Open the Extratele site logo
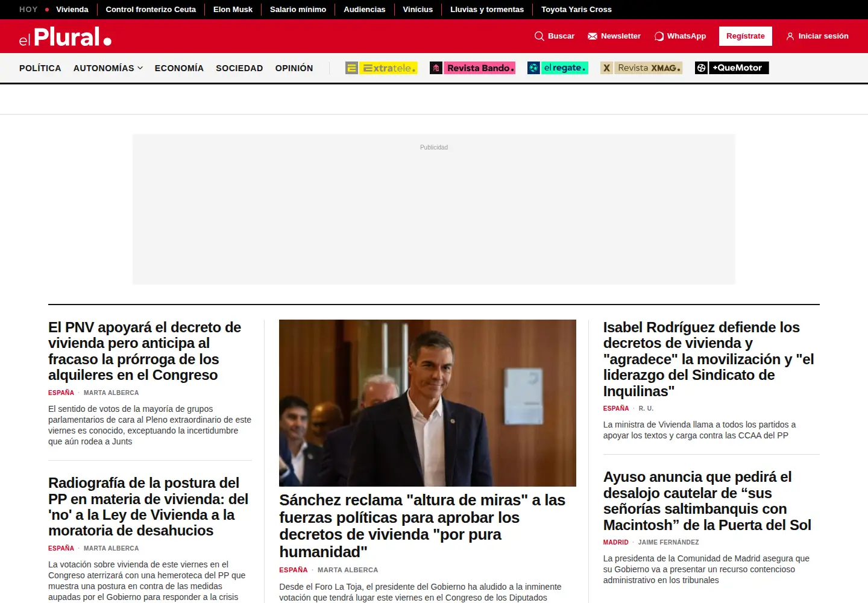 [x=382, y=68]
